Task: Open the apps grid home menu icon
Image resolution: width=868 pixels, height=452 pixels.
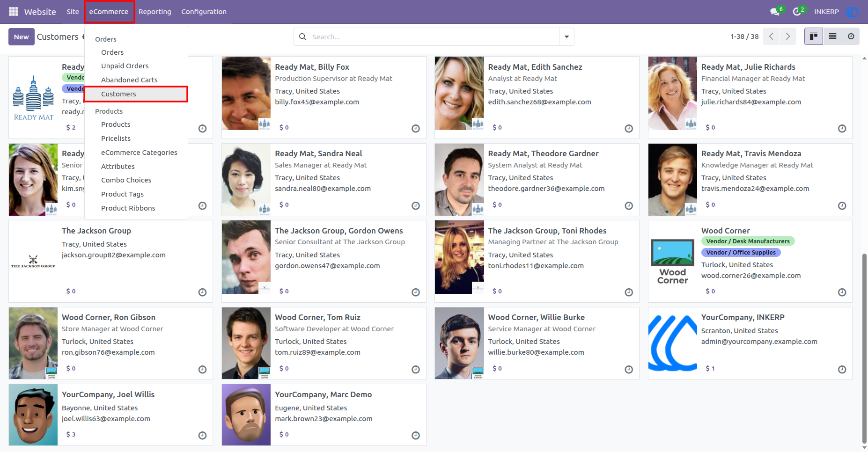Action: pos(14,12)
